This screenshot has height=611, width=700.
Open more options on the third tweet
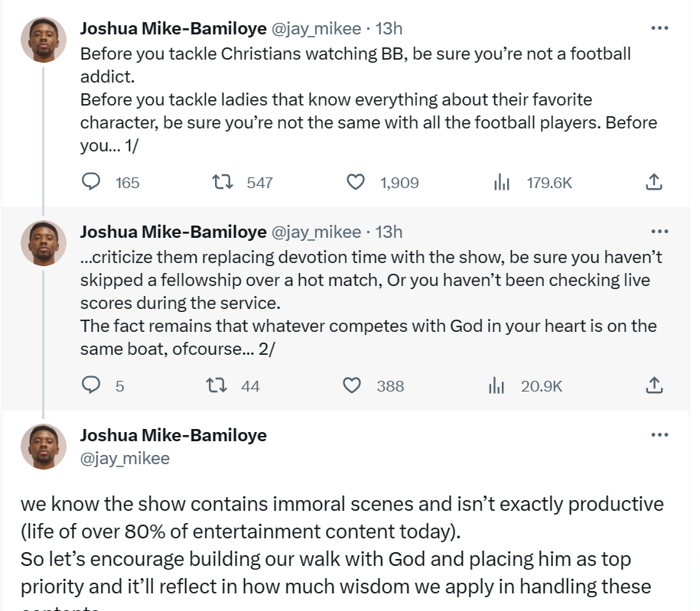[x=659, y=435]
